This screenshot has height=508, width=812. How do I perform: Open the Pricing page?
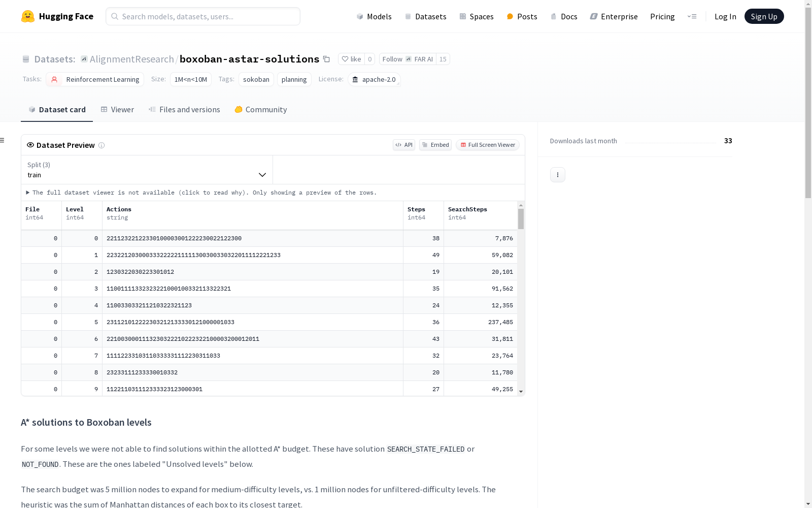point(662,16)
